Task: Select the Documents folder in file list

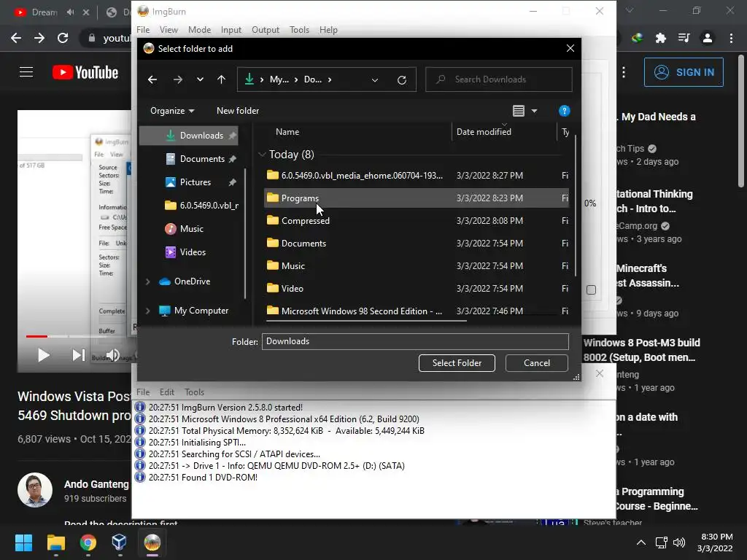Action: (x=417, y=244)
